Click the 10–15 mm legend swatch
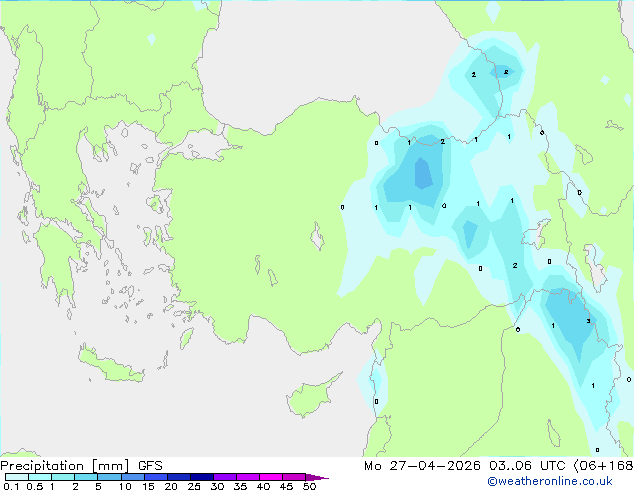Screen dimensions: 634x490 (132, 477)
